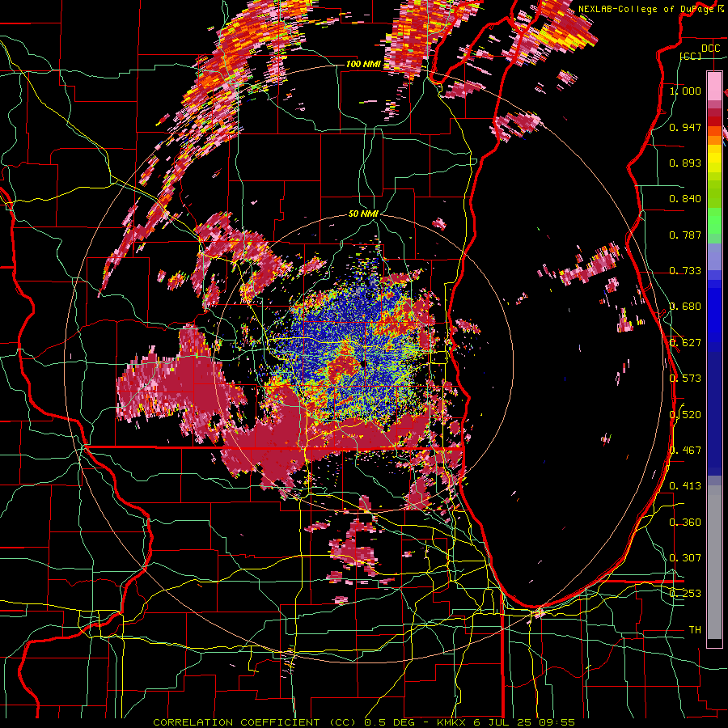Click the 50 NMI range ring label
The height and width of the screenshot is (728, 728).
click(363, 214)
